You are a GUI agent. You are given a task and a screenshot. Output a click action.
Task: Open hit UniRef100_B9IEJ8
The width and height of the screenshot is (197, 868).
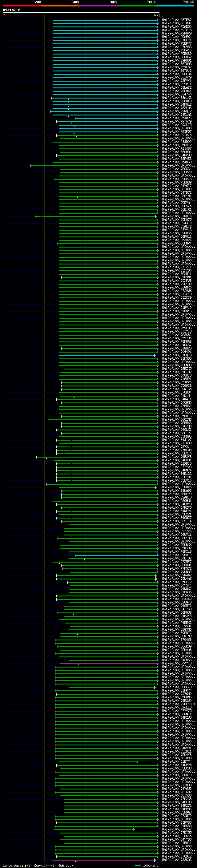[177, 30]
